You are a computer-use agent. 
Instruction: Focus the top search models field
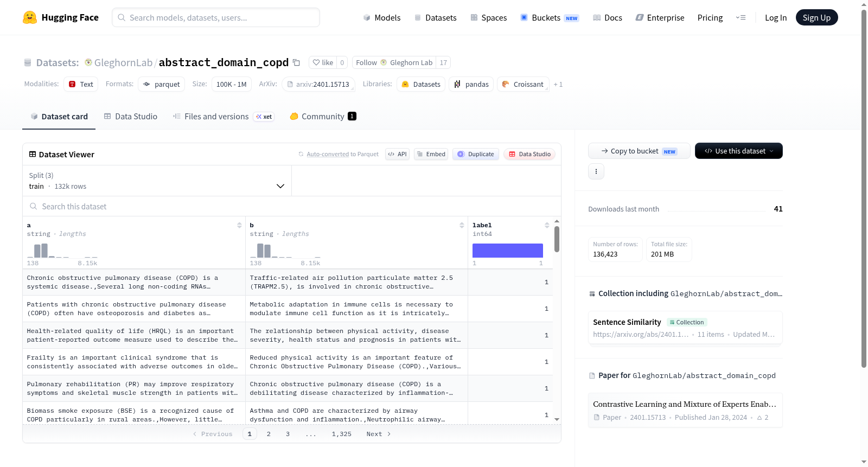pyautogui.click(x=216, y=17)
